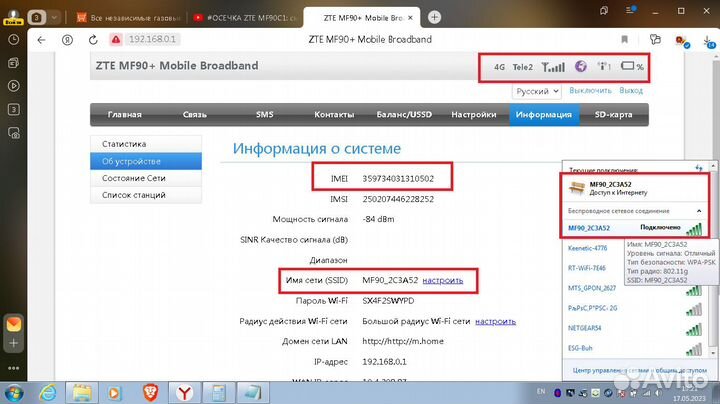Switch to the Все независимые газовые tab
Viewport: 720px width, 404px height.
point(128,18)
